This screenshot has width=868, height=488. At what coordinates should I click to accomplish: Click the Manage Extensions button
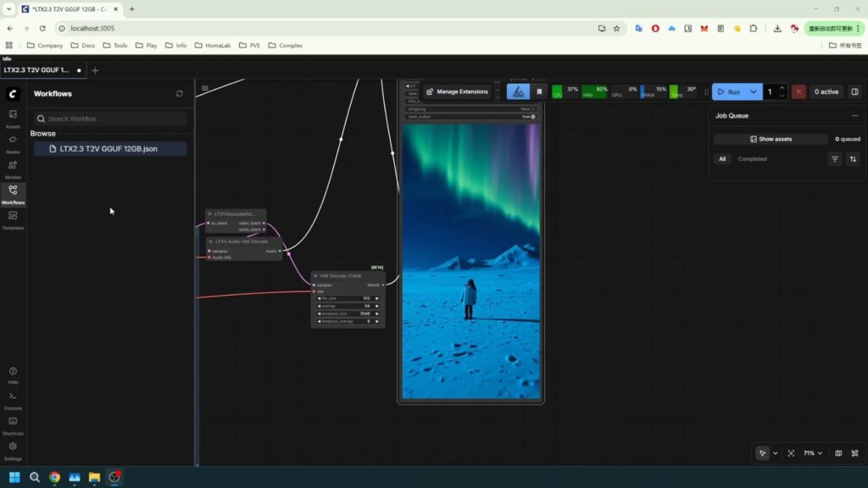457,91
